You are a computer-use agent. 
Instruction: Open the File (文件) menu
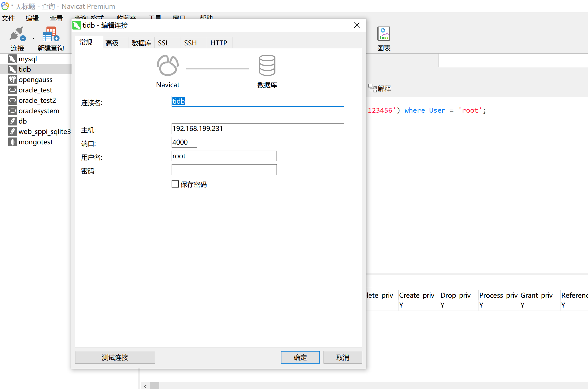pos(8,18)
